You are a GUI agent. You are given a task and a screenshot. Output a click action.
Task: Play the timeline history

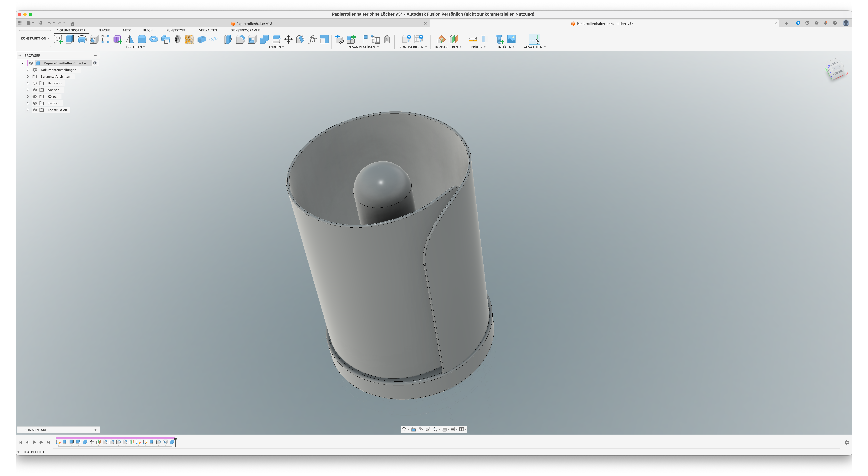[34, 442]
